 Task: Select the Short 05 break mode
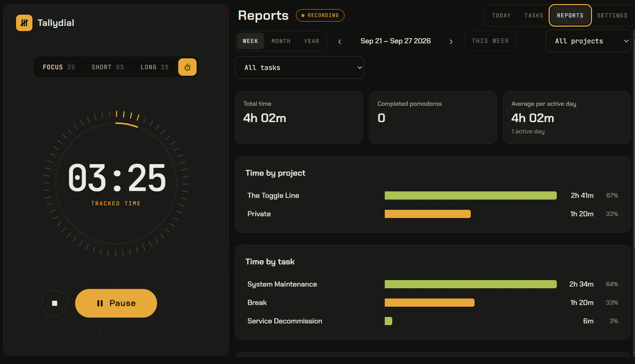click(x=108, y=67)
